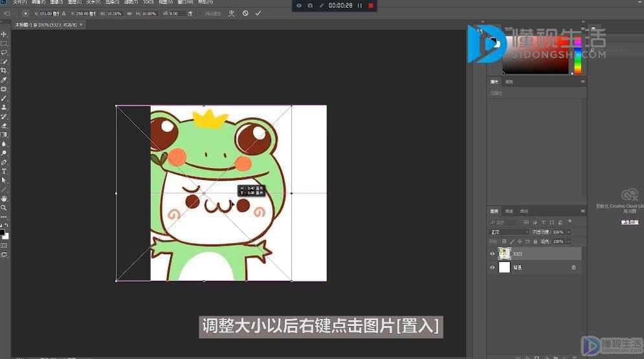
Task: Switch to warp mode icon in options bar
Action: 232,13
